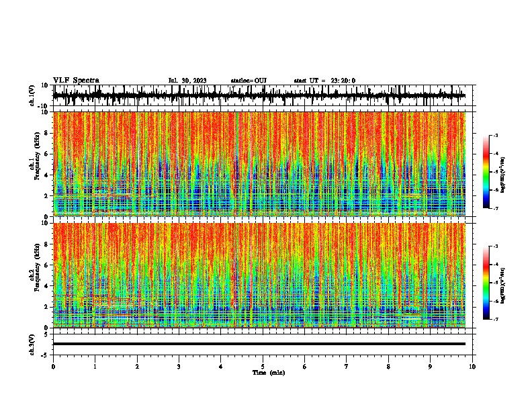The width and height of the screenshot is (532, 411).
Task: Click time axis tick label "5"
Action: 263,367
